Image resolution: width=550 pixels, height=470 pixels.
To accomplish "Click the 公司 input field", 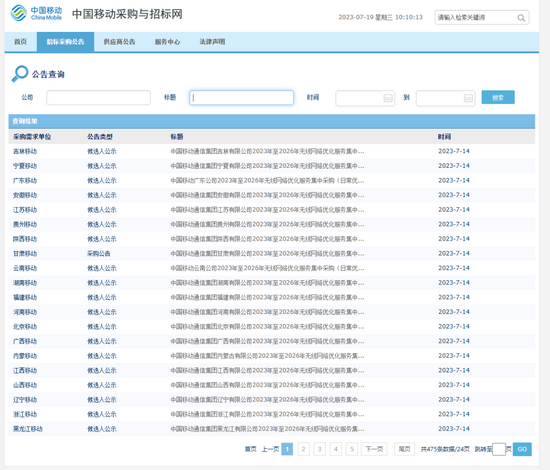I will pos(98,98).
